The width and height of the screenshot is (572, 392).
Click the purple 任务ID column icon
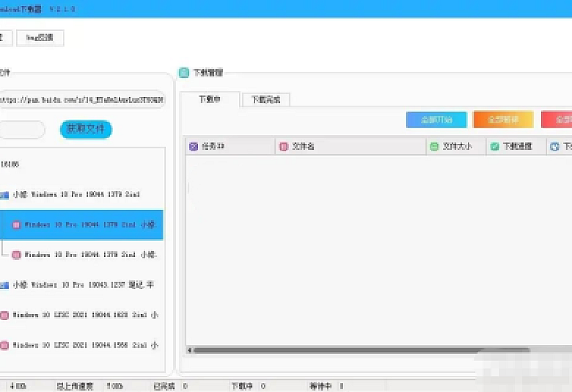193,147
